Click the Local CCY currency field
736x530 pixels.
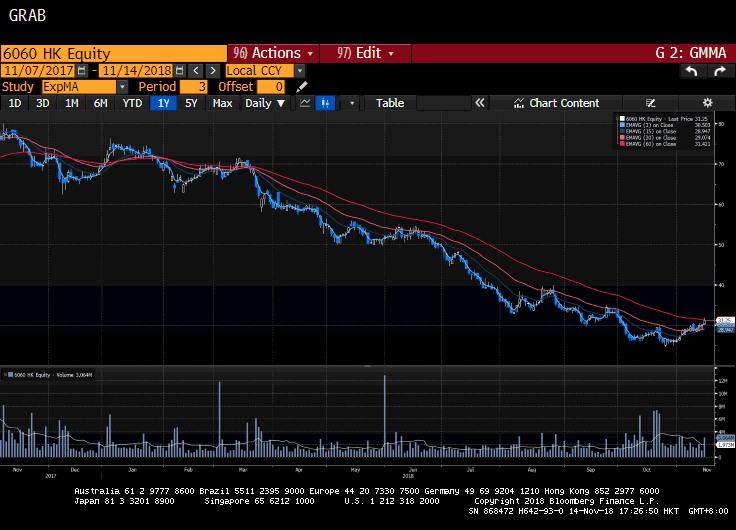click(x=260, y=71)
